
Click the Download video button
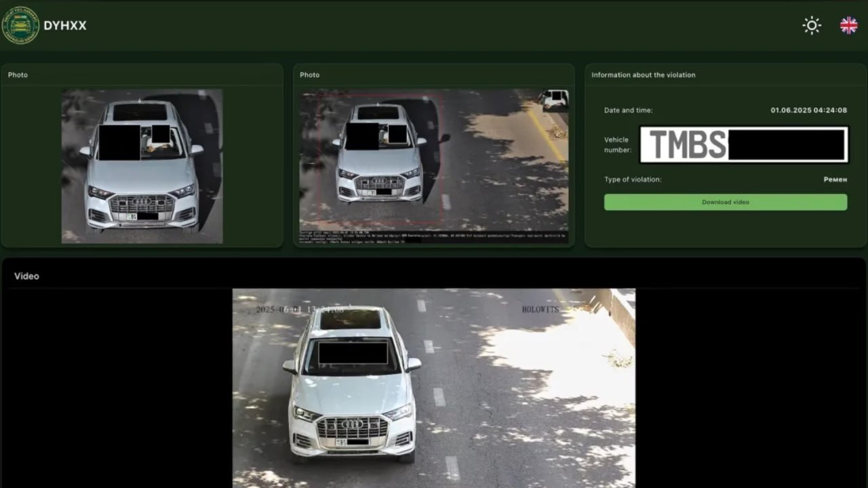click(725, 202)
